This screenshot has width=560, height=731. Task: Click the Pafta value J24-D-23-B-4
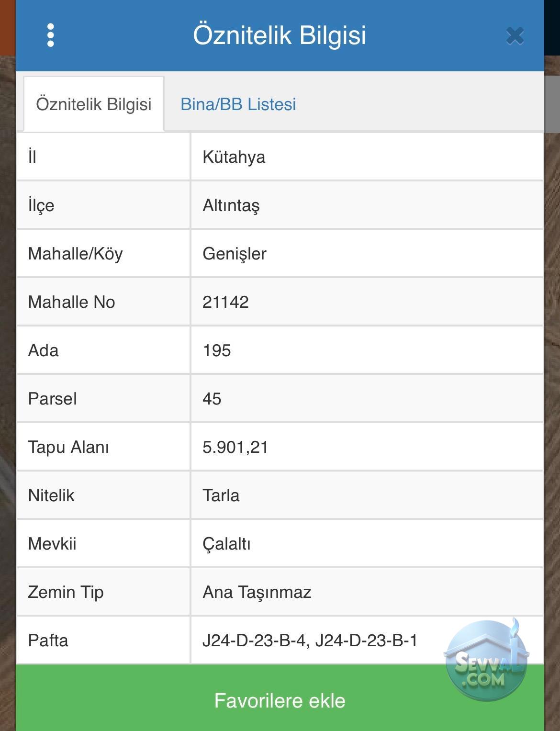point(254,641)
